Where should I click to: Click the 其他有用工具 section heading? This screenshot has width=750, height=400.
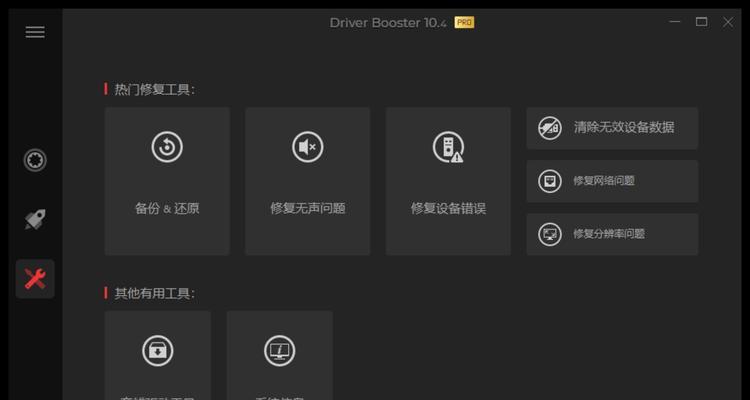pyautogui.click(x=154, y=293)
